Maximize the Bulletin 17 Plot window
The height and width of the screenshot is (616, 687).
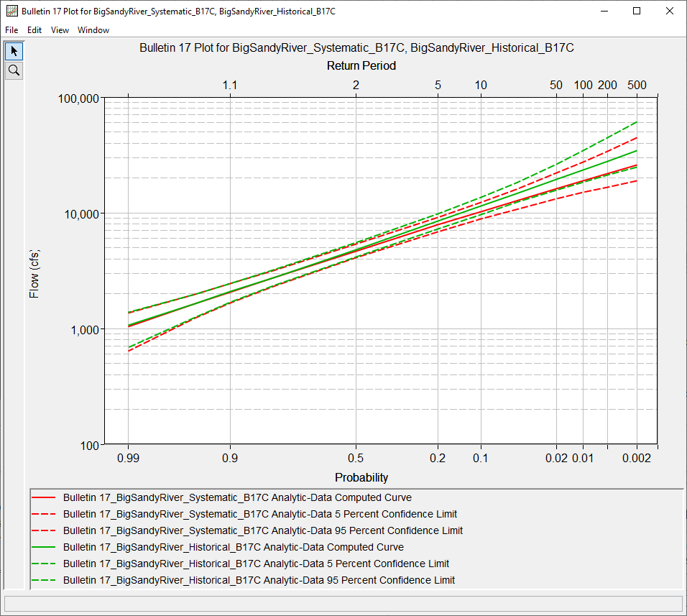coord(637,11)
